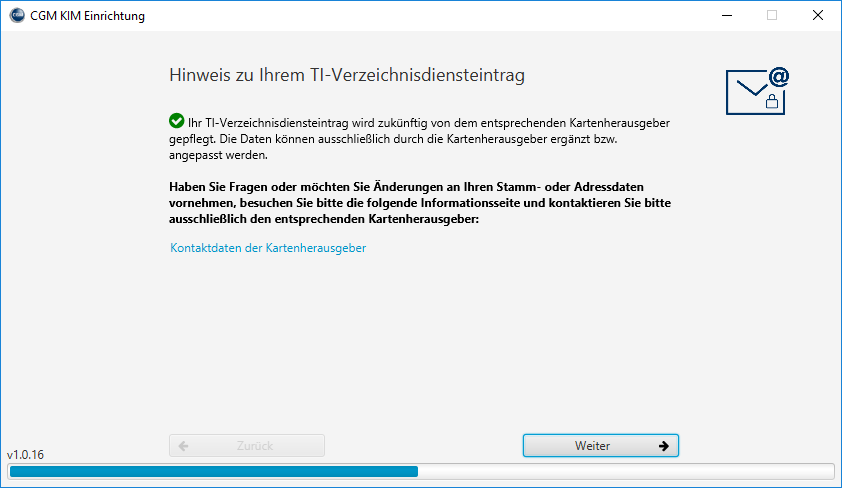Click the paragraph beginning Ihr TI-Verzeichnisdiensteintrag
Image resolution: width=842 pixels, height=488 pixels.
(x=420, y=139)
